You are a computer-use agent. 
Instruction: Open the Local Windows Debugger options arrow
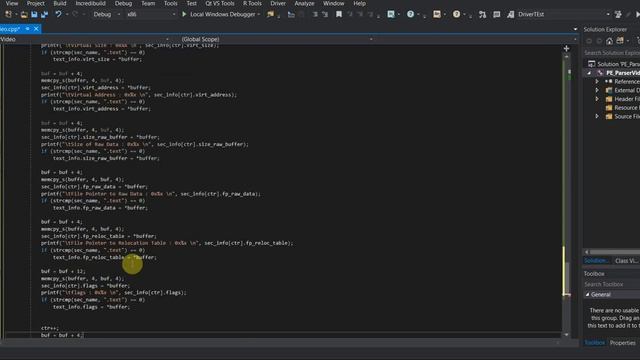coord(259,14)
